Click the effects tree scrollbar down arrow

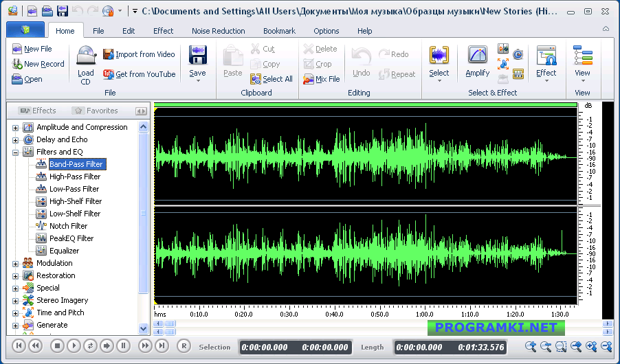[x=144, y=328]
